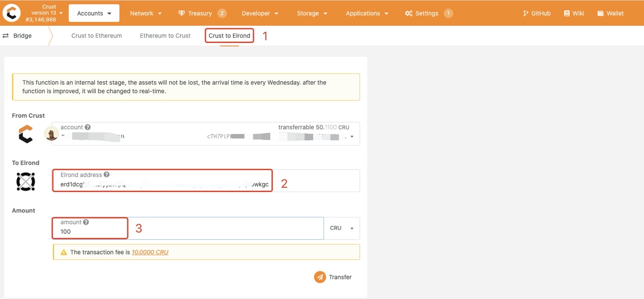This screenshot has height=299, width=644.
Task: Click the GitHub branch icon
Action: pos(526,13)
